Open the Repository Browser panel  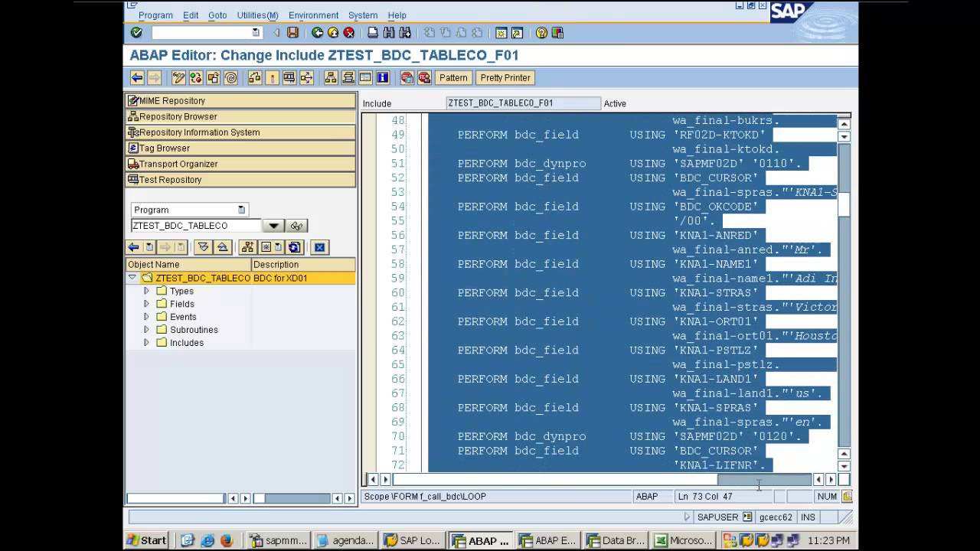[240, 116]
